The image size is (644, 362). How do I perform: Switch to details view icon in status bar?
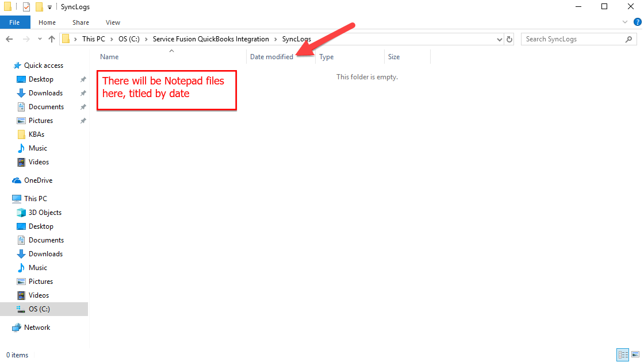(623, 355)
